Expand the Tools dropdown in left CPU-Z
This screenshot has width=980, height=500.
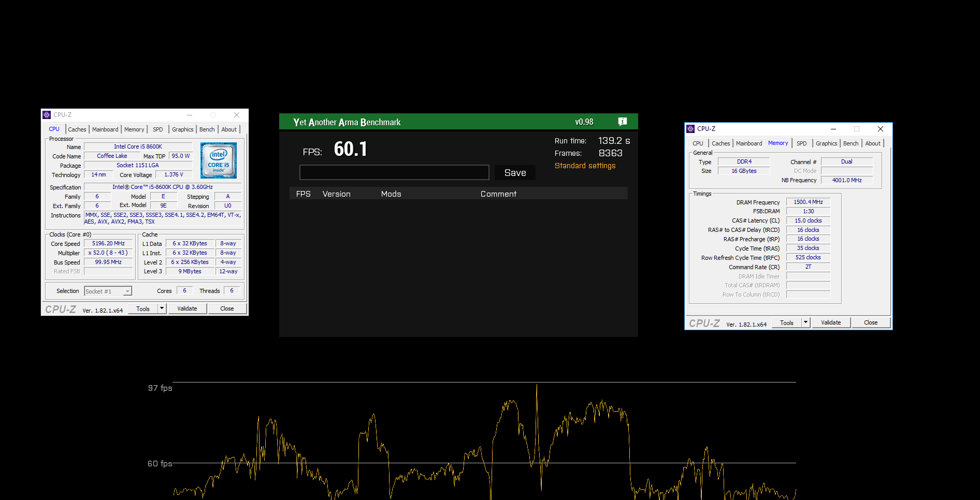pos(161,308)
